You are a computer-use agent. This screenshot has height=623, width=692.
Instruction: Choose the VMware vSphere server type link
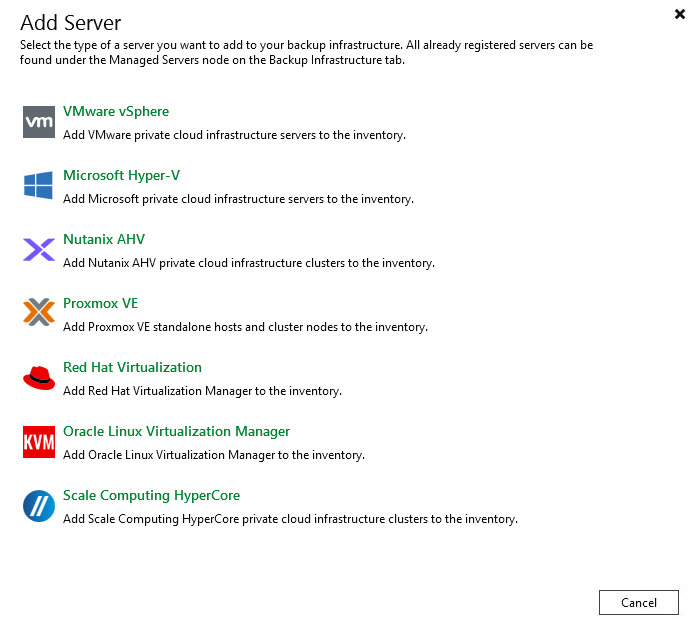pos(116,112)
